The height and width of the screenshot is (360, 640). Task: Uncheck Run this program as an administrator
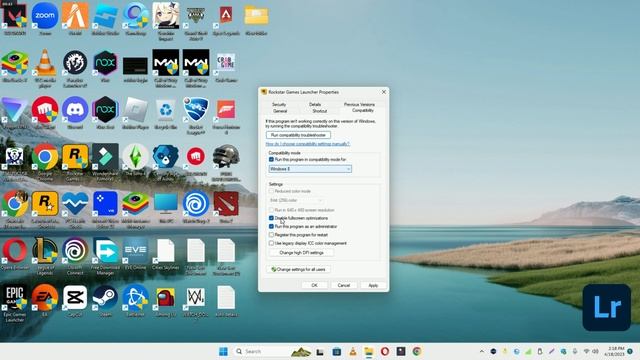click(x=271, y=226)
